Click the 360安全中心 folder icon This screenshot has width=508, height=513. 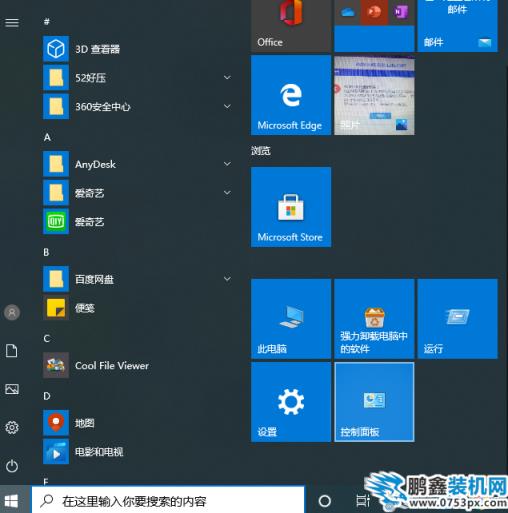pyautogui.click(x=56, y=106)
